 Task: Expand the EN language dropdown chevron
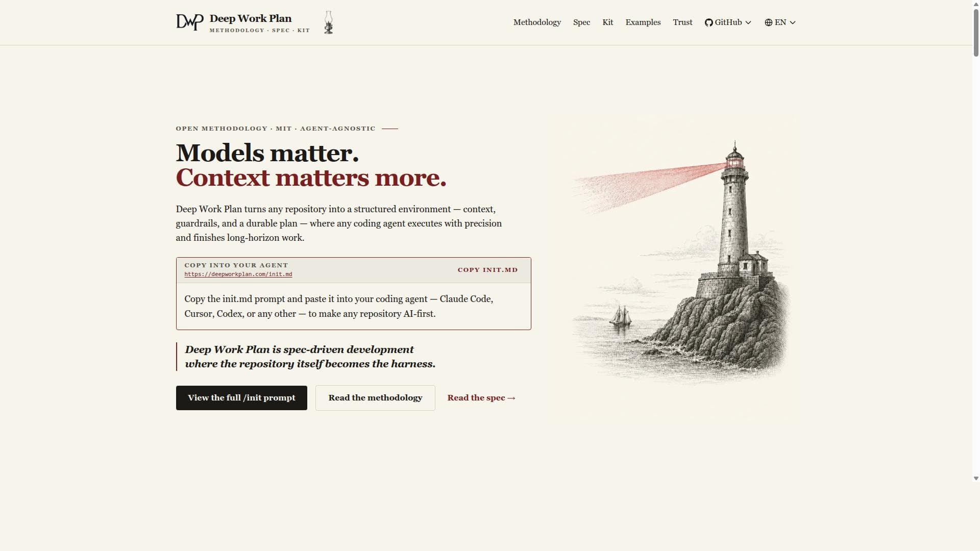(x=793, y=22)
